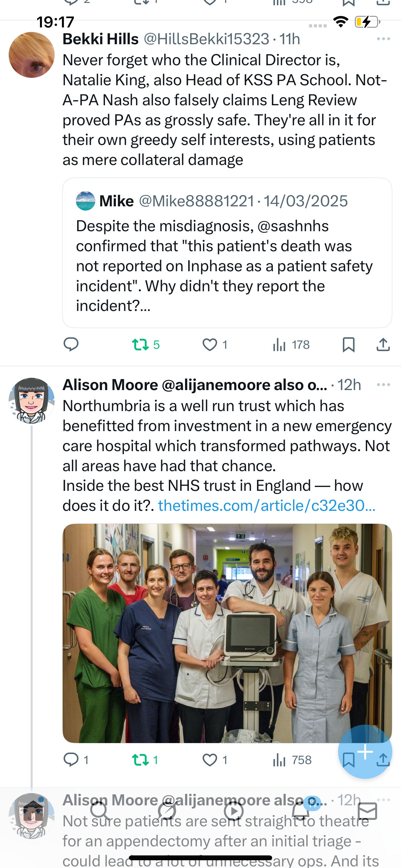
Task: Open the Notifications tab
Action: [x=301, y=811]
